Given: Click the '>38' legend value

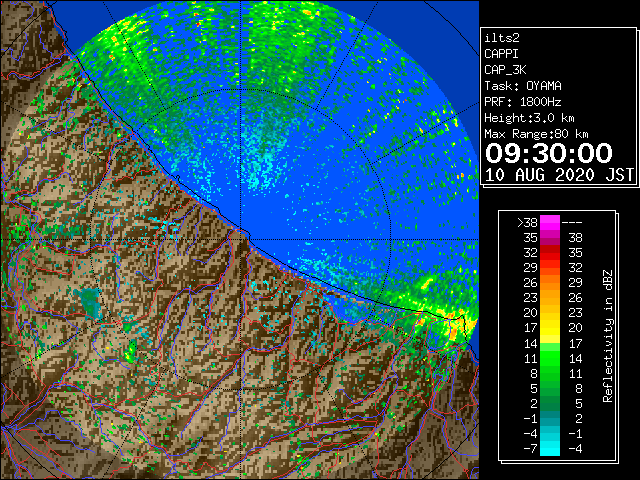Looking at the screenshot, I should 527,223.
